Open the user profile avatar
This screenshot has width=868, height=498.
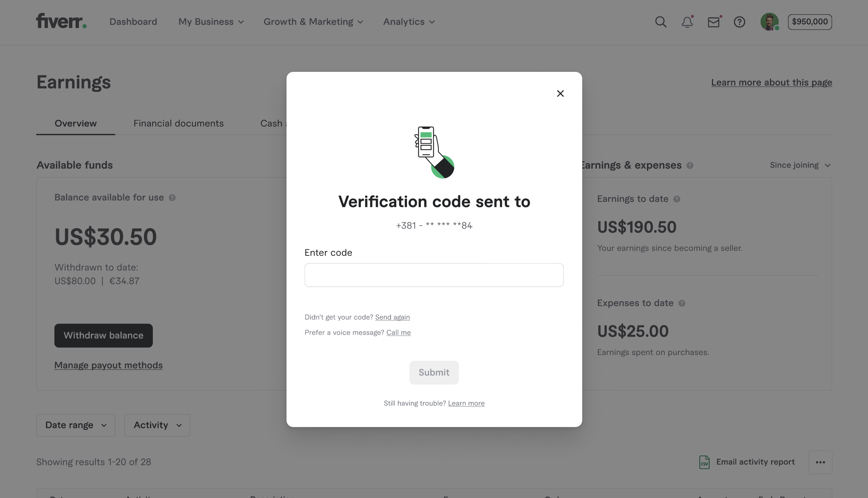click(x=769, y=22)
